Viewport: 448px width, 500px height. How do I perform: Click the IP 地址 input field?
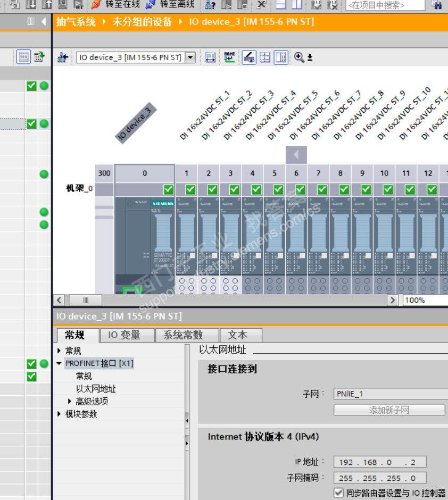click(x=380, y=462)
